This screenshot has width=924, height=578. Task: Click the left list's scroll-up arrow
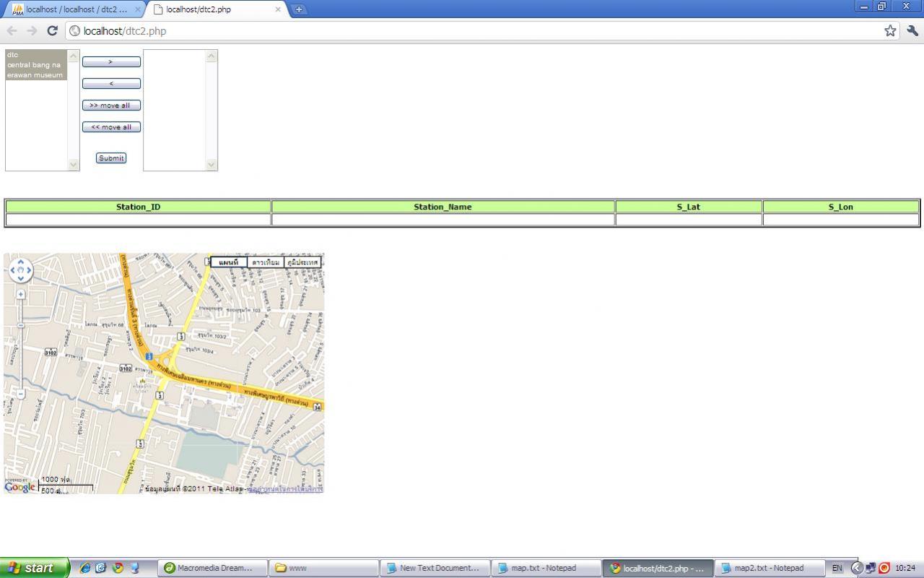point(73,56)
